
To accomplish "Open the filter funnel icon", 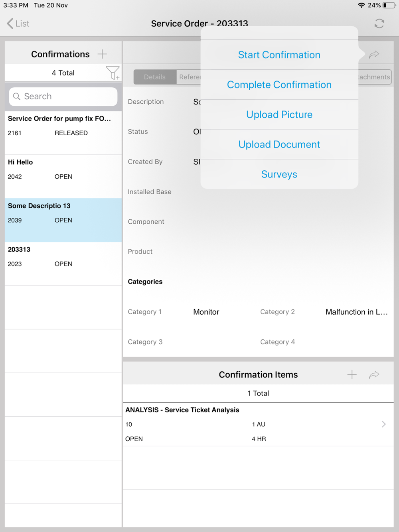I will [x=113, y=73].
